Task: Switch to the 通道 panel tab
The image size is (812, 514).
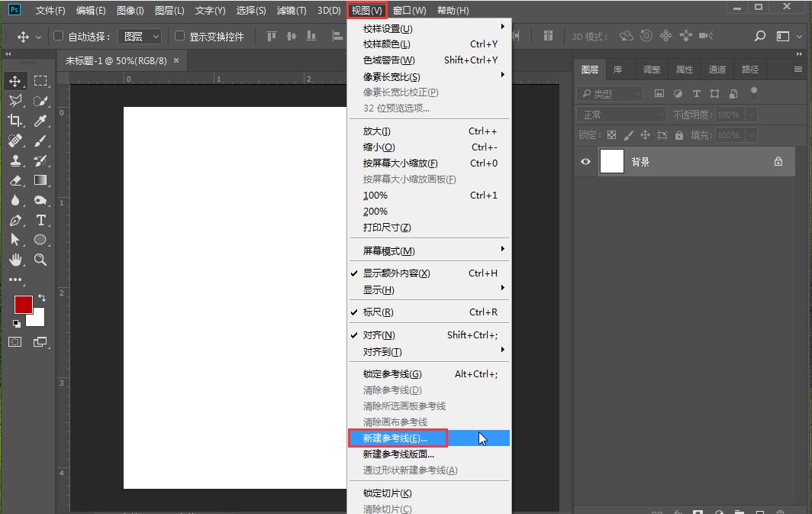Action: pos(717,69)
